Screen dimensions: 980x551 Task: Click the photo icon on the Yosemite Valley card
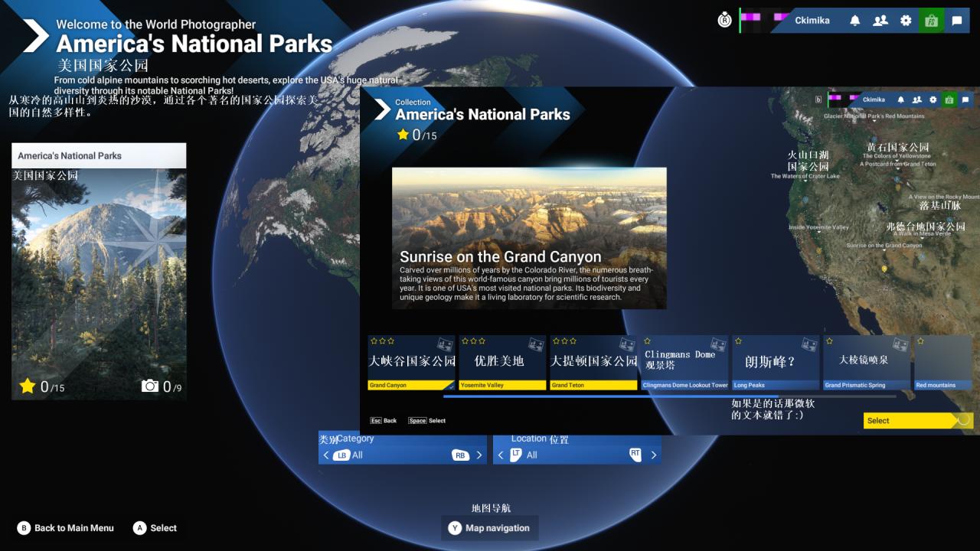(536, 344)
